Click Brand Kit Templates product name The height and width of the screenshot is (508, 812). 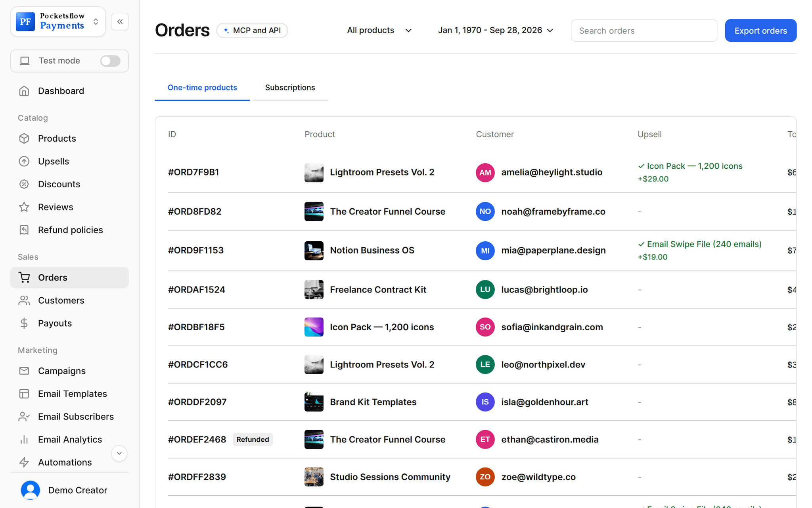coord(373,402)
